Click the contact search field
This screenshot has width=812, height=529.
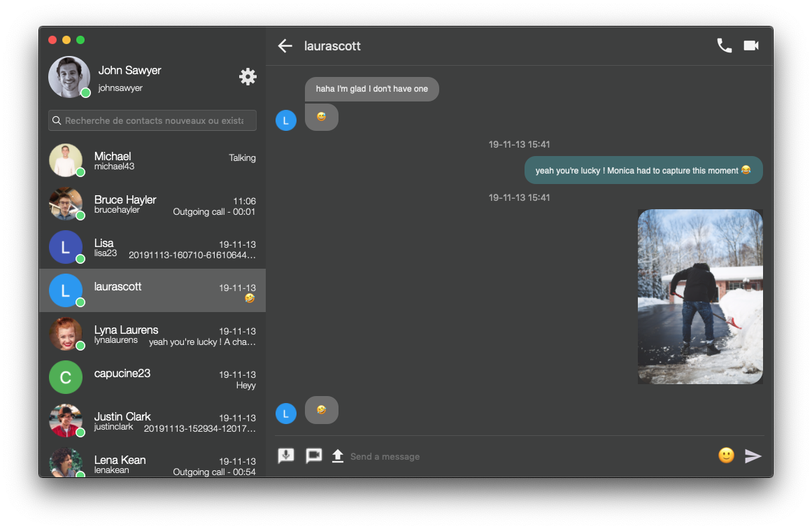tap(152, 120)
